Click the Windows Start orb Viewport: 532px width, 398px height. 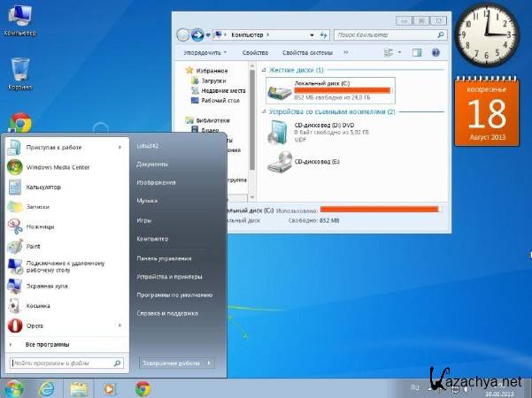(x=13, y=388)
